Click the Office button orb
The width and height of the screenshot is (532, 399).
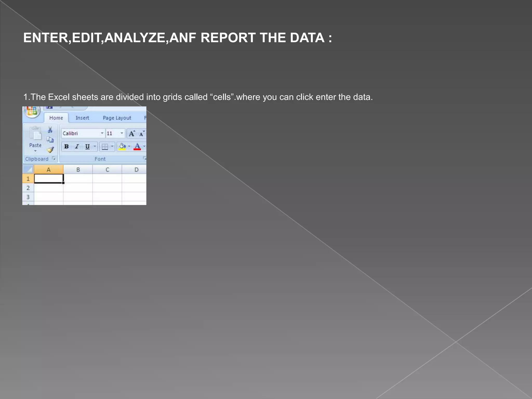tap(32, 111)
